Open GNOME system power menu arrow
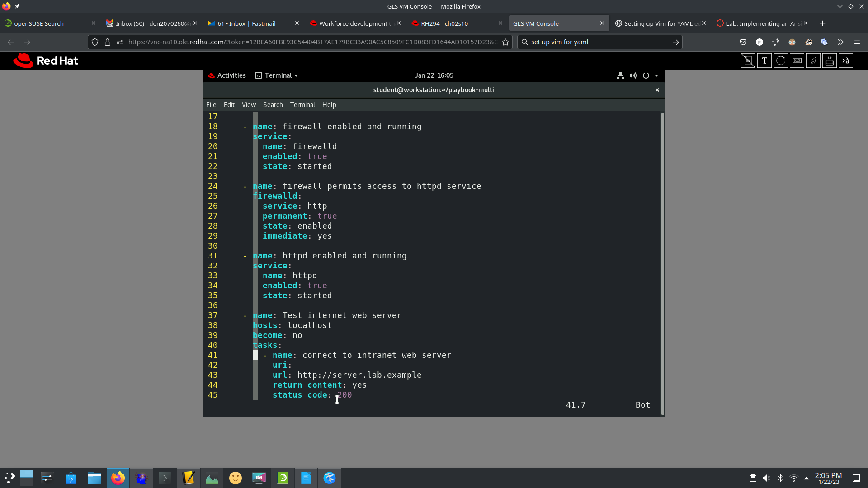 (656, 75)
